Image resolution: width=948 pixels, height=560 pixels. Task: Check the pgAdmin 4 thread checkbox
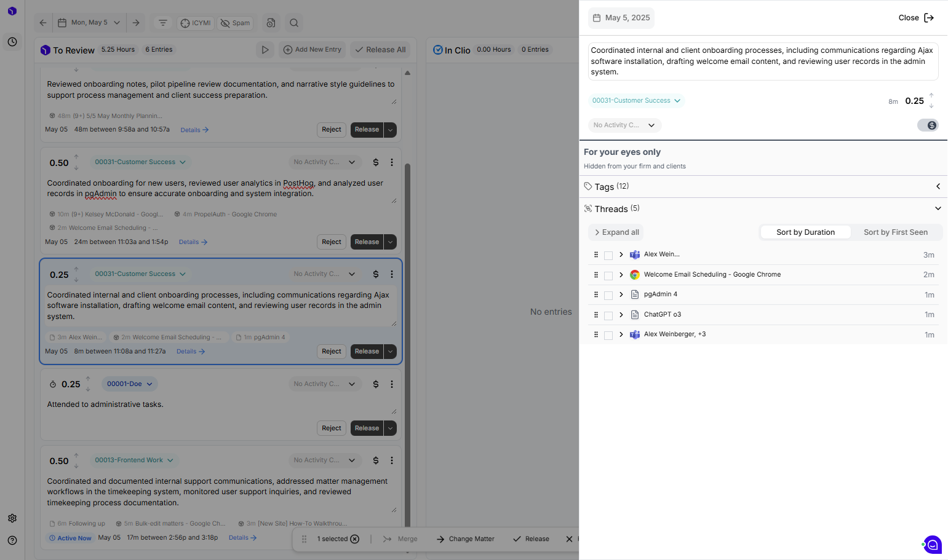[608, 296]
